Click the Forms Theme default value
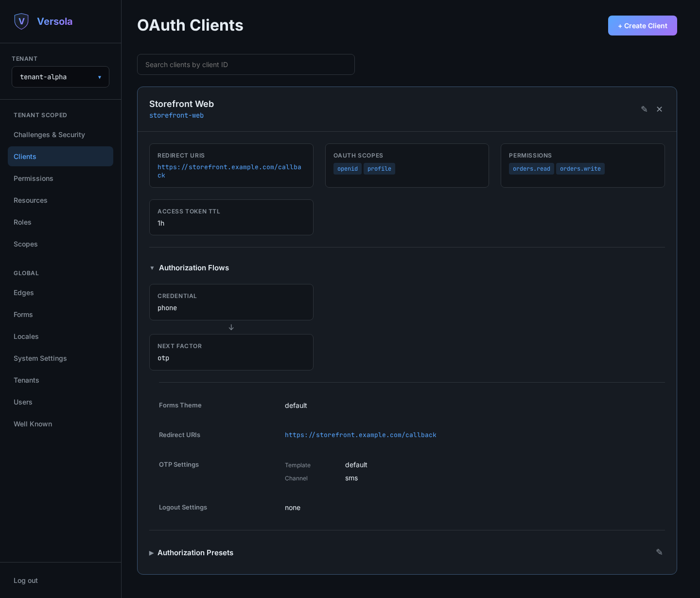 (x=296, y=405)
